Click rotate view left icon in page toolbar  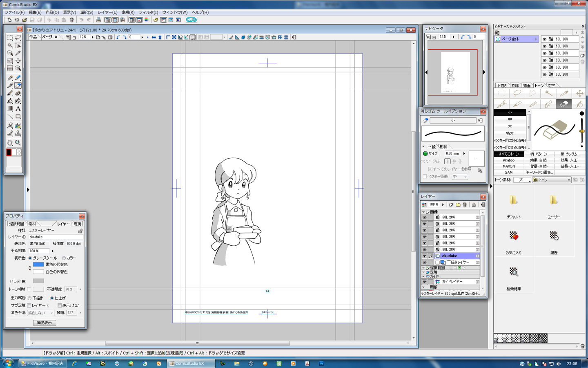click(118, 37)
